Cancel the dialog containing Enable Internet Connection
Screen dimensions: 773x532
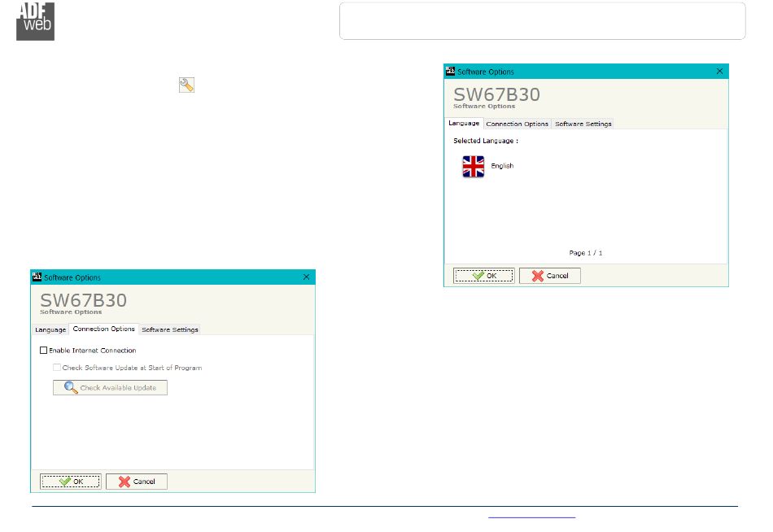click(137, 482)
